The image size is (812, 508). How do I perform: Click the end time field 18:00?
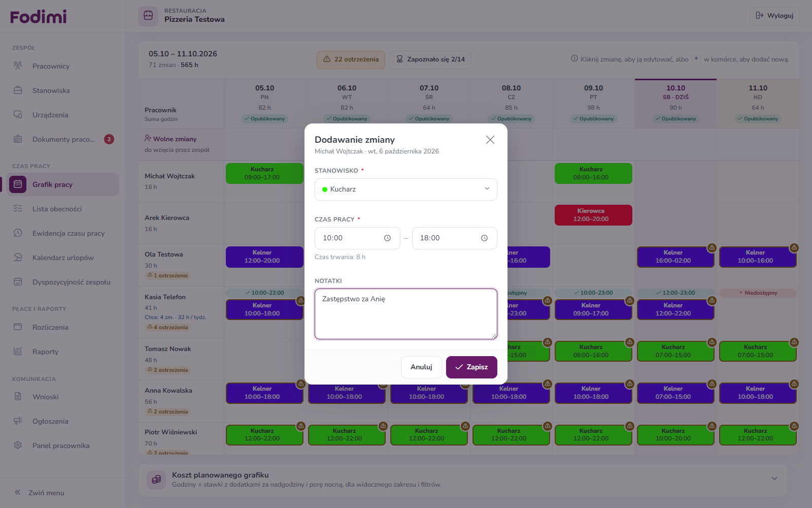click(x=455, y=238)
